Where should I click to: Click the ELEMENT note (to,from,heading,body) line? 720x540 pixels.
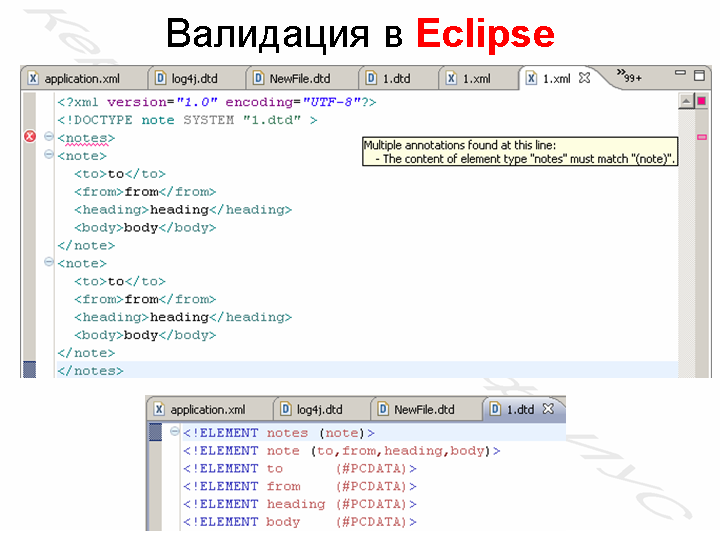(342, 451)
